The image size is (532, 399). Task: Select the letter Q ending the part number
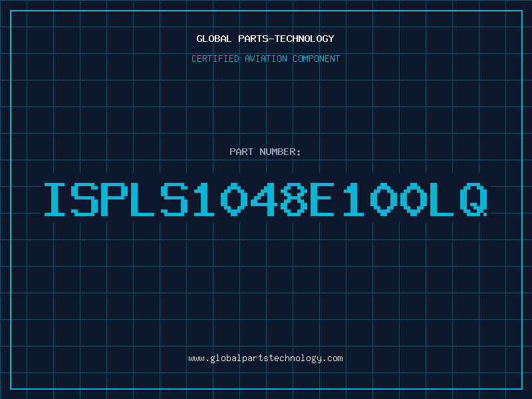click(x=473, y=199)
